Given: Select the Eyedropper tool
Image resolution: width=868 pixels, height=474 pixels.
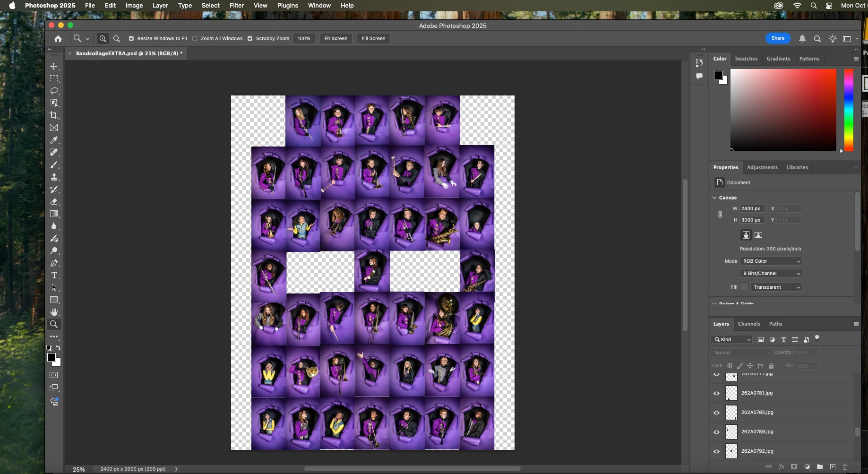Looking at the screenshot, I should (x=54, y=140).
